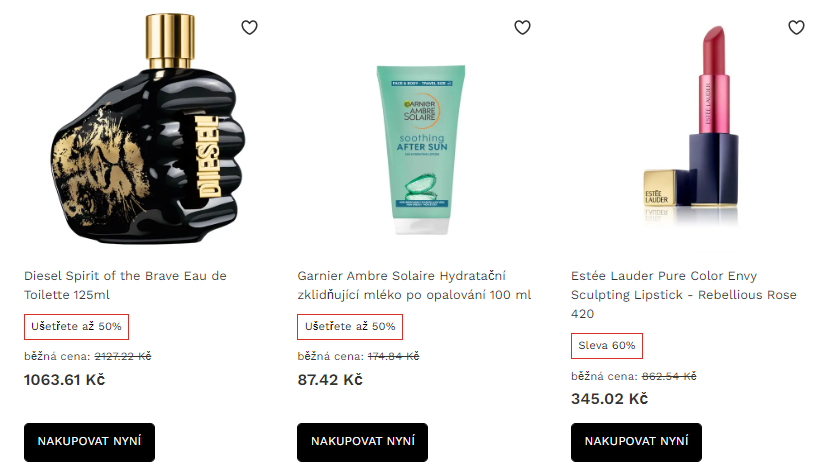Open the Diesel fist-shaped bottle image

[148, 129]
